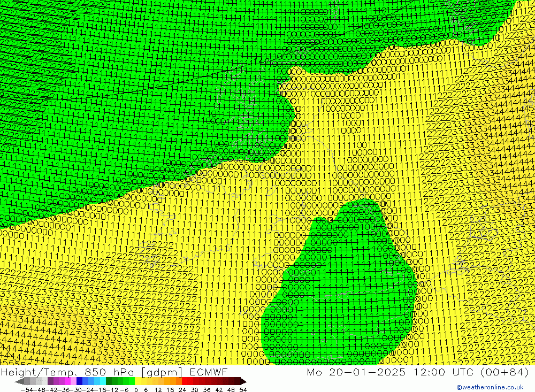Select the 'Height/Temp. 850 hPa [gdpm] ECMWF' title
This screenshot has width=535, height=392.
(114, 372)
